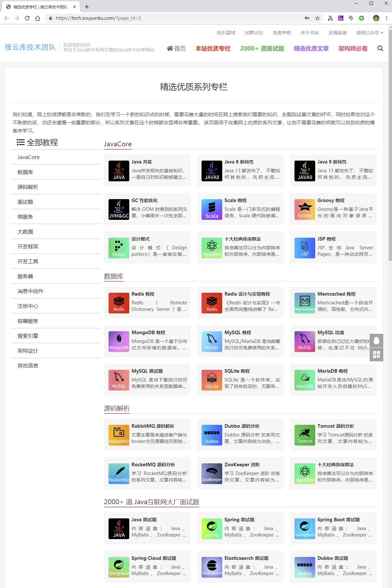
Task: Open the SpringCloud interview icon
Action: point(119,567)
